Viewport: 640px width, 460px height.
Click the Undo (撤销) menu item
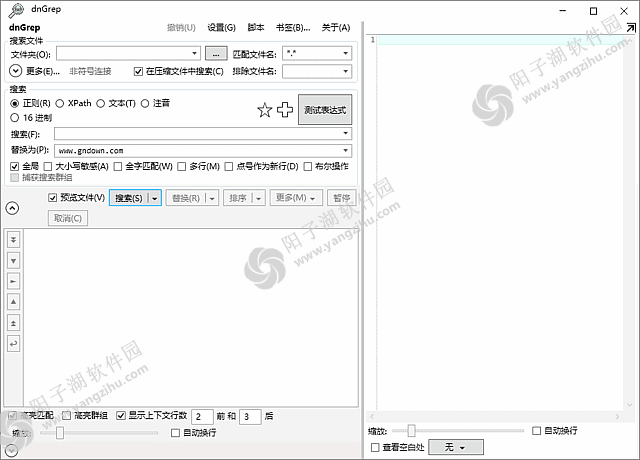181,27
